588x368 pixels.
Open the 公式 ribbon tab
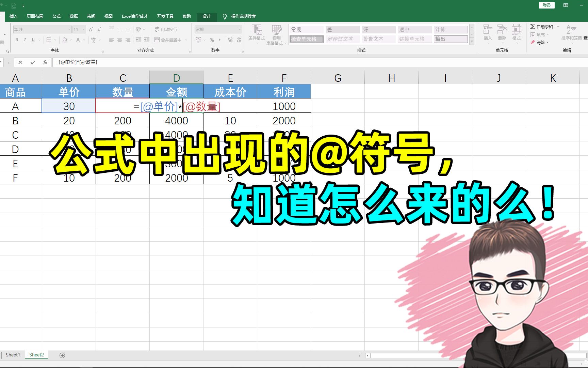[x=56, y=16]
